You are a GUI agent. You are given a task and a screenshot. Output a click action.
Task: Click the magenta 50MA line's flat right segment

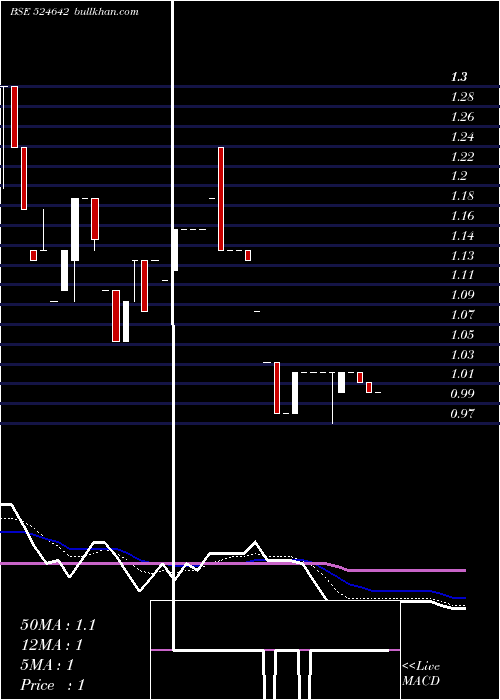click(406, 571)
